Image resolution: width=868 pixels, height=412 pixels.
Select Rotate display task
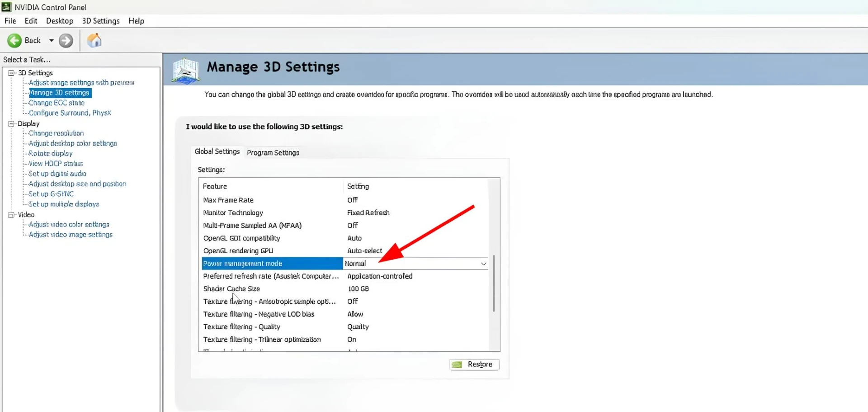[x=51, y=154]
